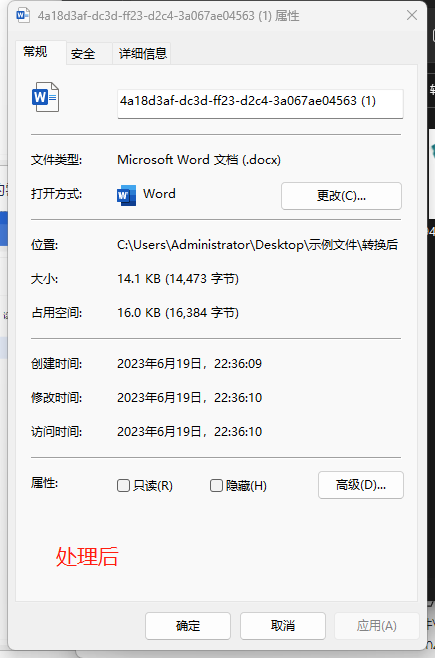
Task: Click the 文件类型 label
Action: [56, 160]
